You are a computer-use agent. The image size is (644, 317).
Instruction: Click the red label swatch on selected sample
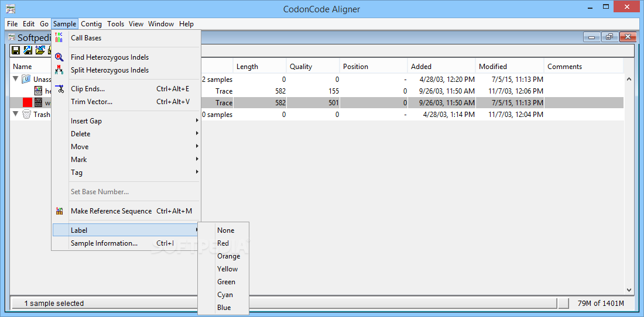coord(28,102)
